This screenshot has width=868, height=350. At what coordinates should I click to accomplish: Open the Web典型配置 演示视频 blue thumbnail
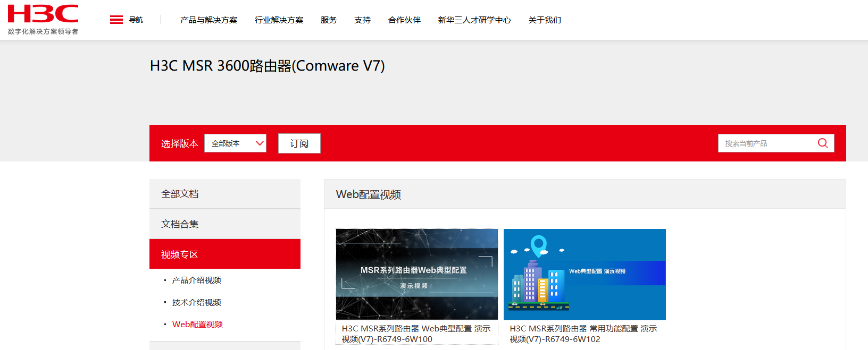tap(585, 275)
